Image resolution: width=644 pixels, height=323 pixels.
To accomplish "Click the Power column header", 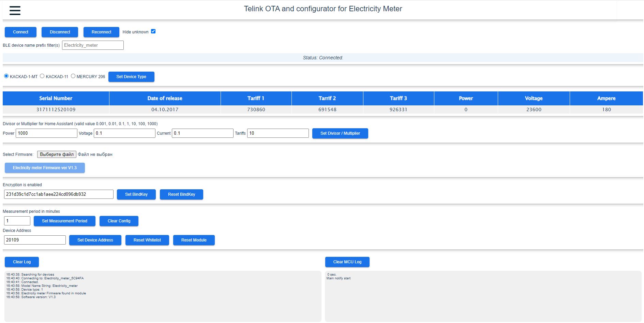I will pos(466,98).
